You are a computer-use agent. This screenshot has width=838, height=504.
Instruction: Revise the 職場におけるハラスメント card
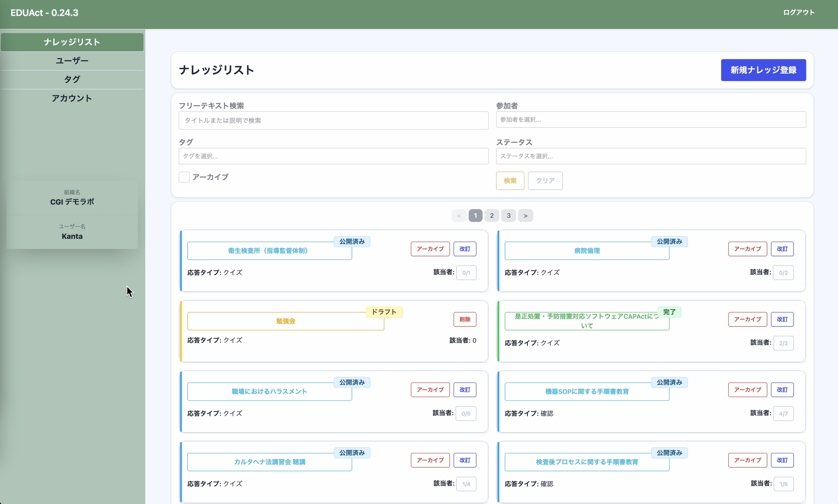(x=464, y=390)
